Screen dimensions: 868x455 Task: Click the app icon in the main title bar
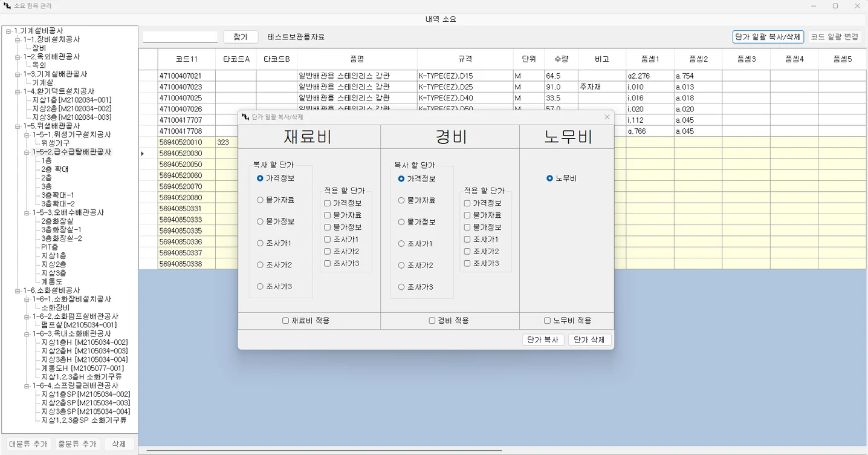pyautogui.click(x=7, y=6)
